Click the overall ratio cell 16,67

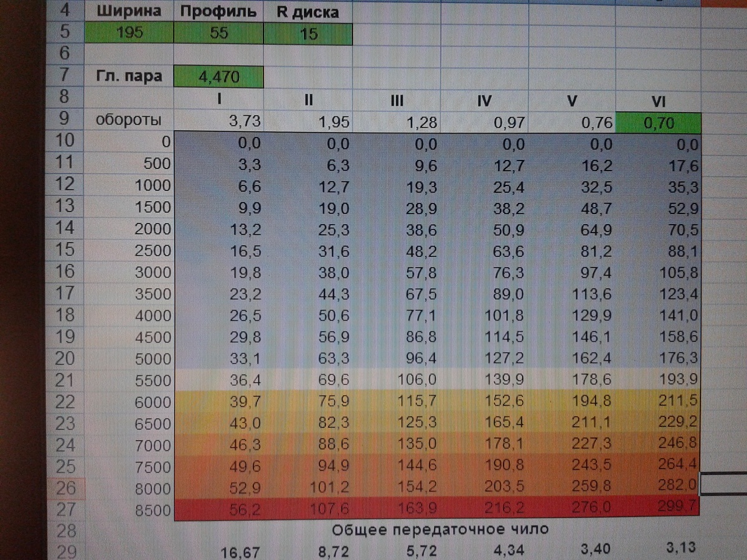click(241, 550)
